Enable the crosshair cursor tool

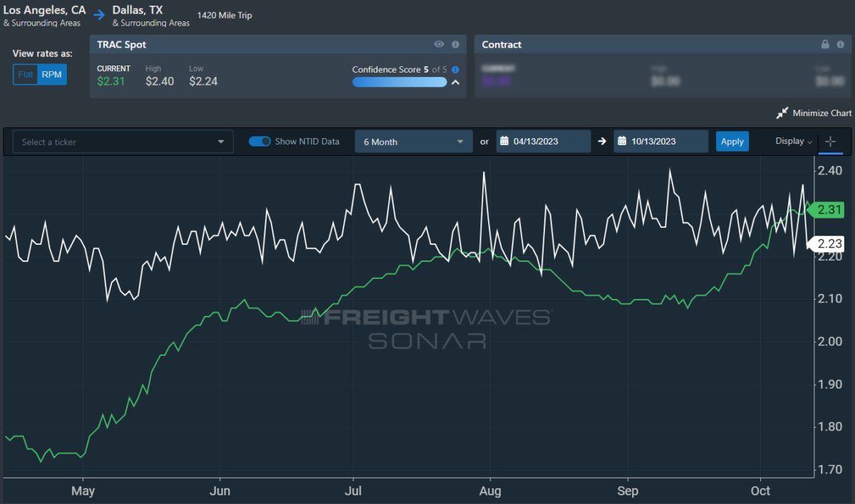(x=830, y=142)
